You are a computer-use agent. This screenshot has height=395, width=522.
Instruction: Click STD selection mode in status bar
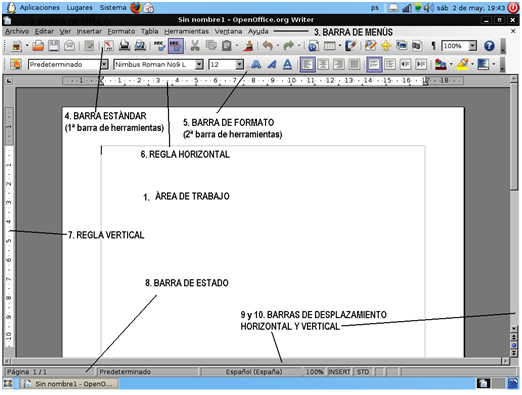pyautogui.click(x=363, y=372)
